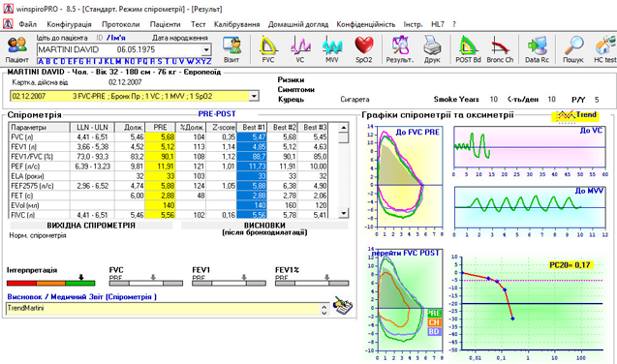Open the Візит visit icon
The height and width of the screenshot is (364, 617).
[231, 49]
